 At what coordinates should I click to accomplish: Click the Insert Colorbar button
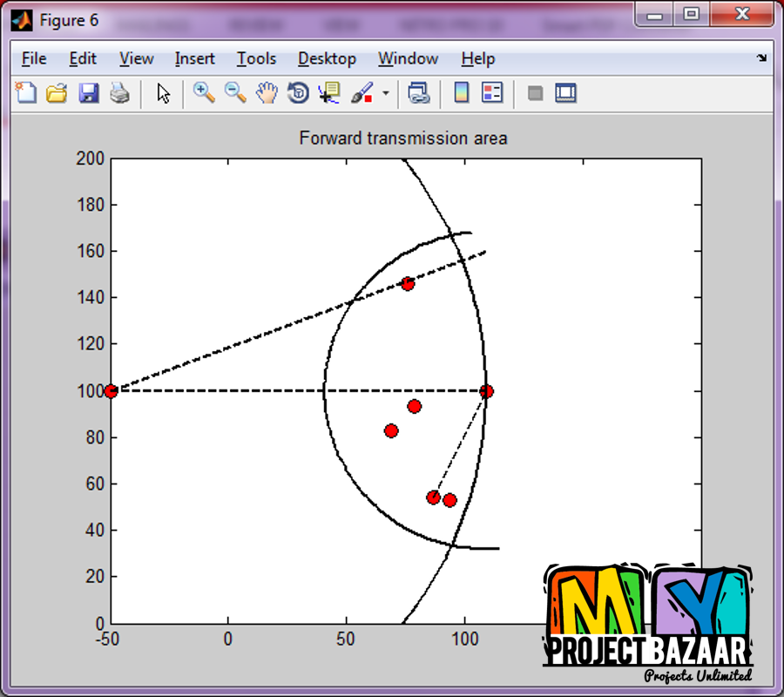pyautogui.click(x=462, y=93)
